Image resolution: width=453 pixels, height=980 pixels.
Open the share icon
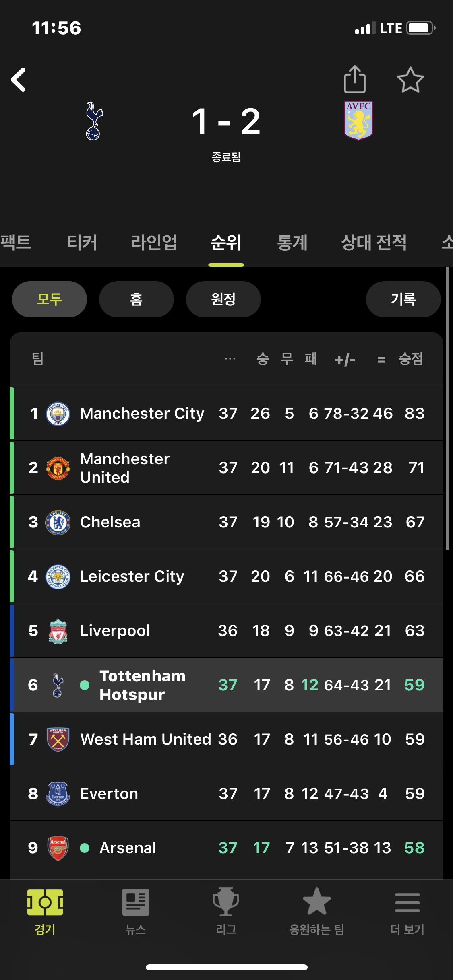coord(355,79)
